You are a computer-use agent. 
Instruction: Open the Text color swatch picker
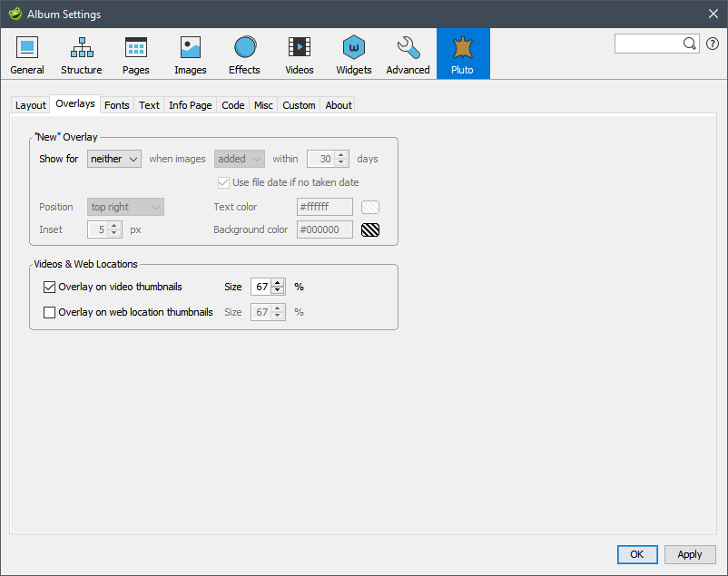[x=370, y=207]
